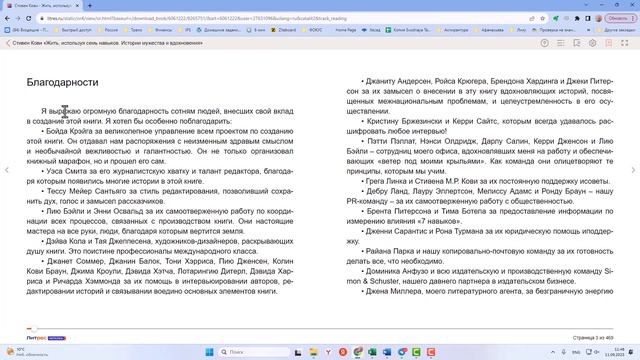This screenshot has height=360, width=640.
Task: Turn to the previous page arrow
Action: 7,170
